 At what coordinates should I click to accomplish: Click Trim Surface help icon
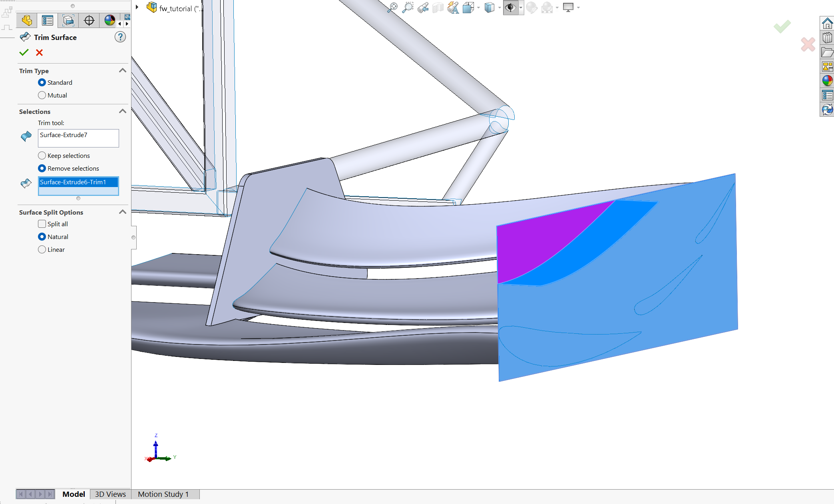point(120,37)
